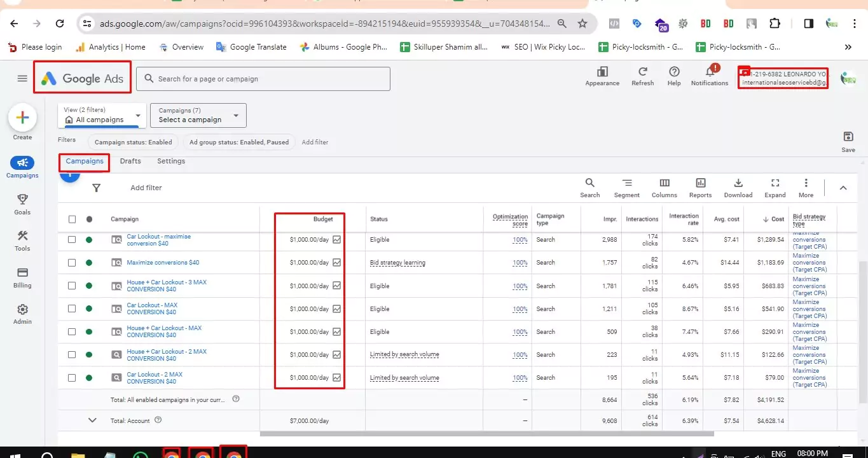The height and width of the screenshot is (458, 868).
Task: Select checkbox for Car Lockout - 2 MAX
Action: [72, 377]
